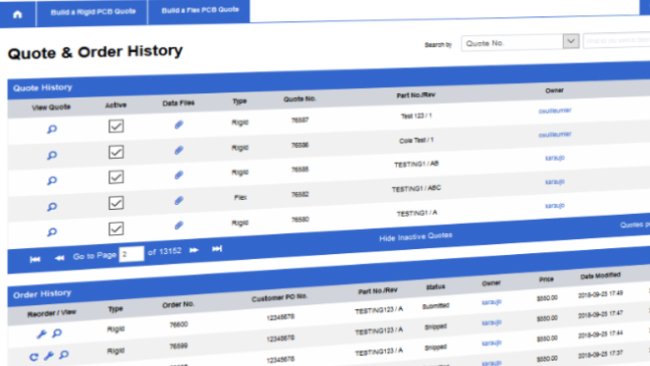Select the TESTING1 / ABC part cell
This screenshot has width=650, height=366.
[x=416, y=189]
